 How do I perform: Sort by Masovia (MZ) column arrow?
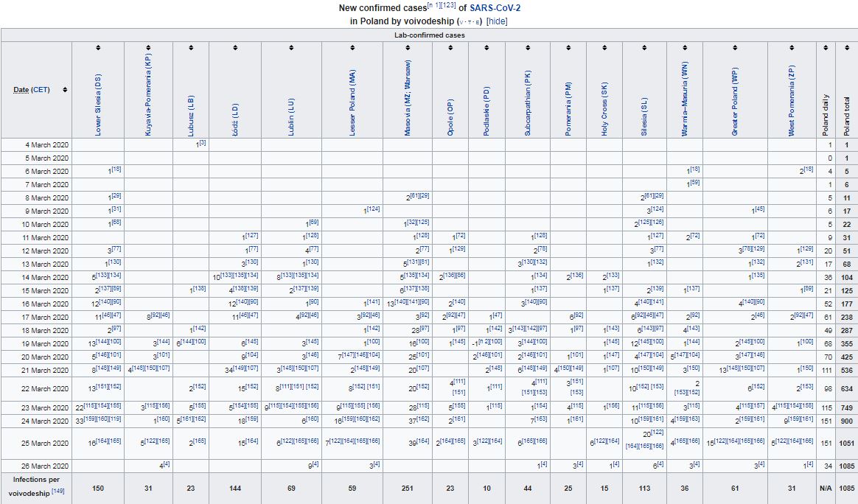[x=408, y=48]
